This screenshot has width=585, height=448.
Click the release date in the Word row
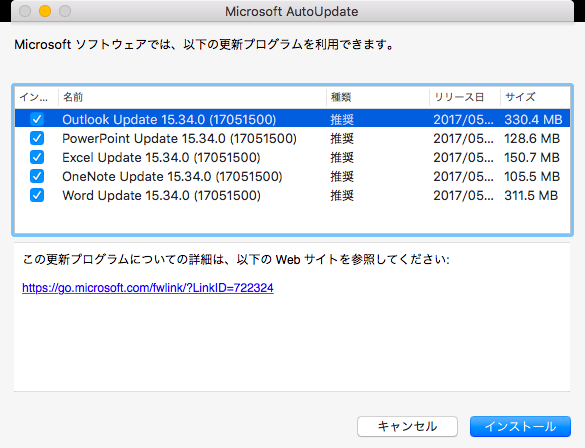[463, 195]
